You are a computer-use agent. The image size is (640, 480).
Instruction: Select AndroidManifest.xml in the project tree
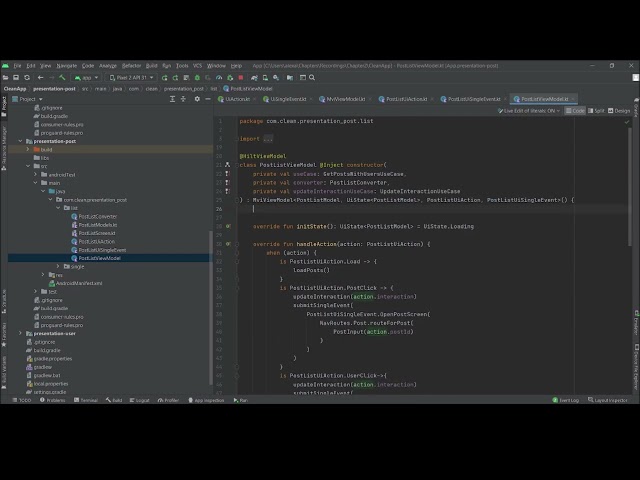point(79,283)
